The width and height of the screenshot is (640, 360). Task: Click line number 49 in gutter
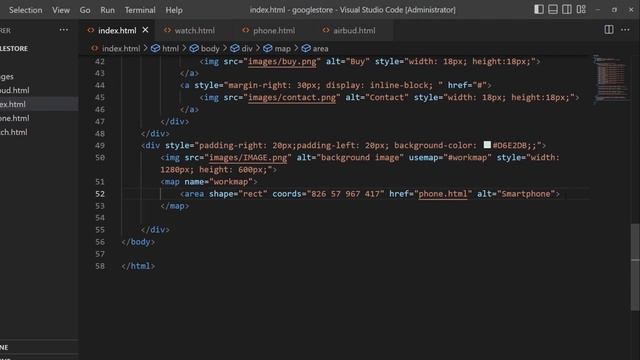click(x=100, y=145)
